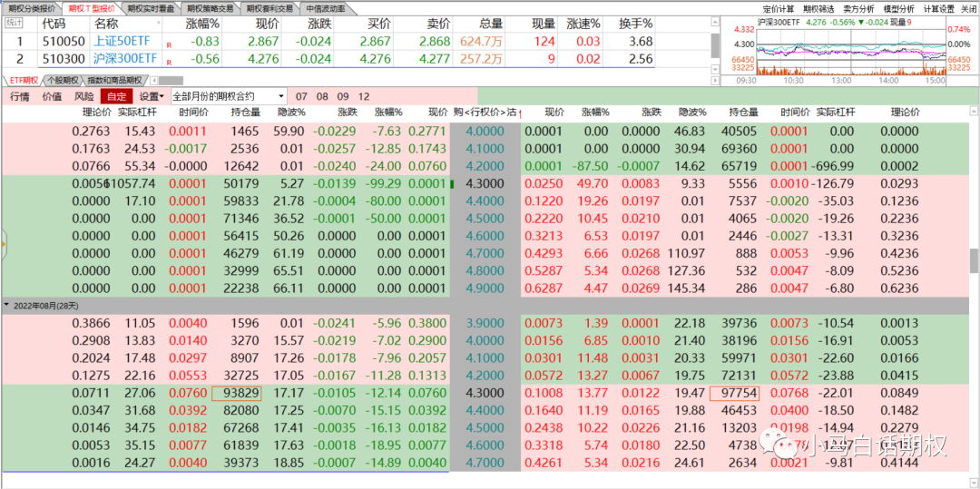
Task: Click the right arrow below the quote list
Action: pos(715,81)
